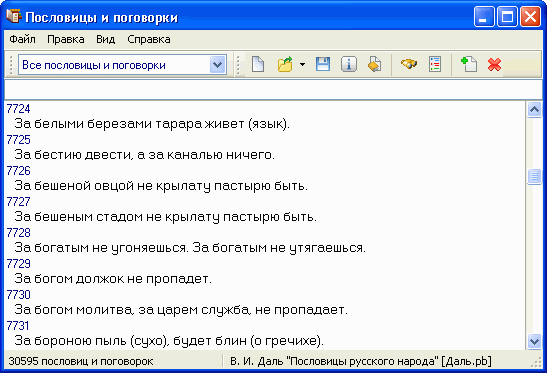Click the scrollbar up arrow

534,110
